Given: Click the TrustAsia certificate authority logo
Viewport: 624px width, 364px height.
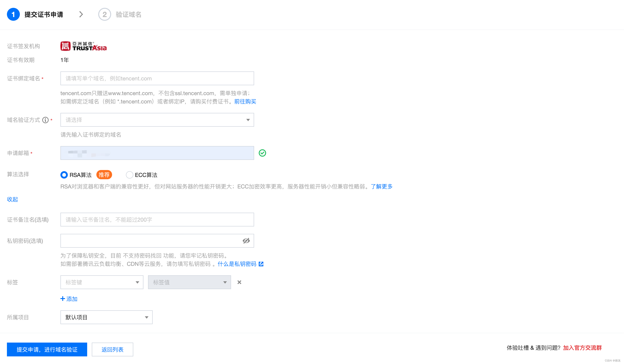Looking at the screenshot, I should [x=83, y=46].
